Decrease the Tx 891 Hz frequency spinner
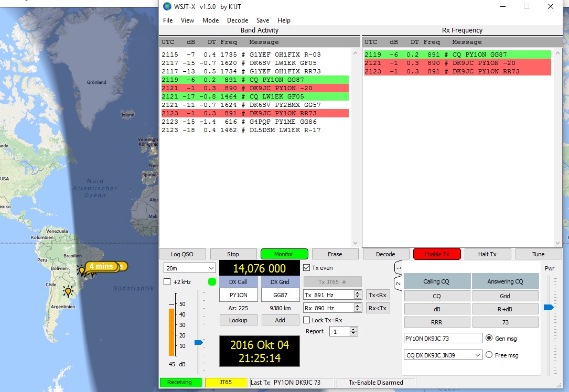Viewport: 569px width, 392px height. 358,297
